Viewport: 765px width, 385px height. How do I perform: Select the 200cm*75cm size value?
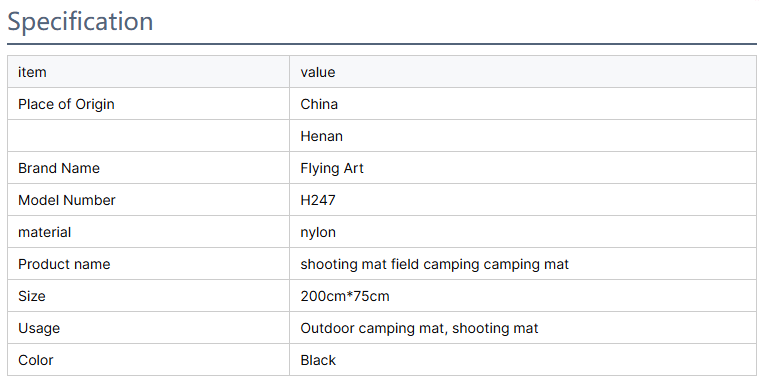tap(345, 296)
